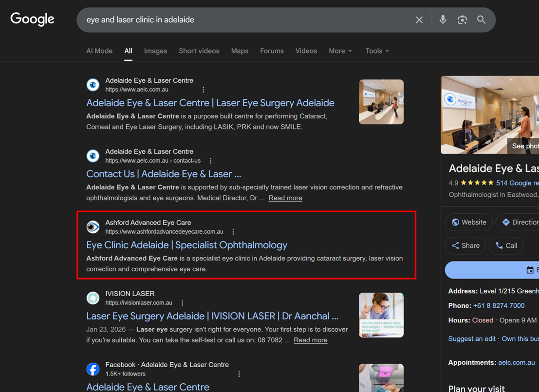The height and width of the screenshot is (392, 539).
Task: Click the magnifying glass search icon
Action: pos(481,20)
